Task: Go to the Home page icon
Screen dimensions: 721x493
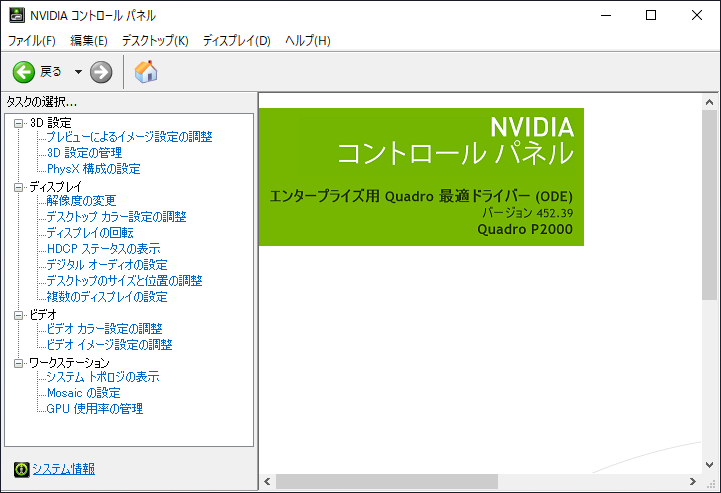Action: 146,72
